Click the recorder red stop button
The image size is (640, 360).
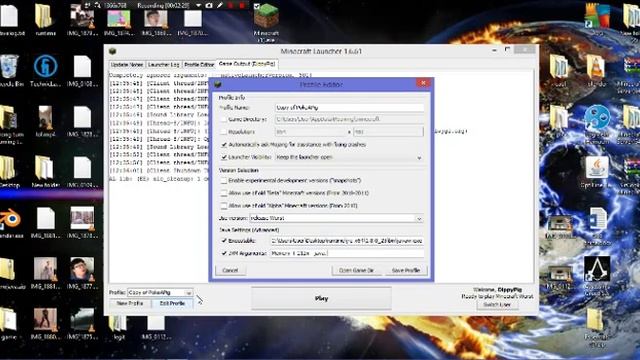pyautogui.click(x=242, y=5)
